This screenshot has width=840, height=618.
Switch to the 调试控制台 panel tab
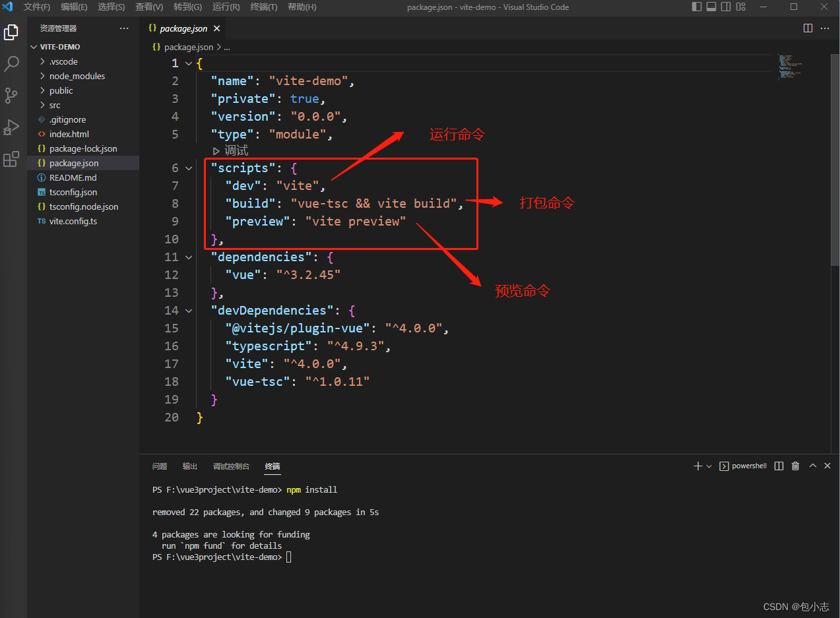click(x=231, y=466)
